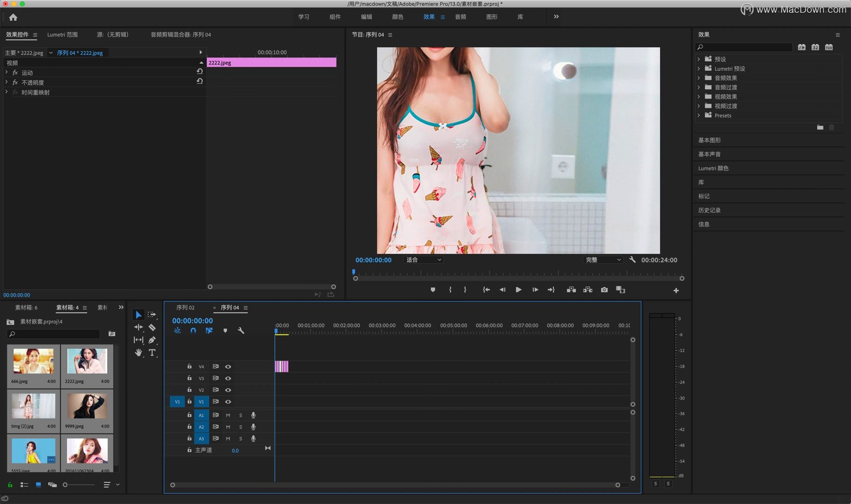Click the Home icon
Screen dimensions: 851x504
point(13,17)
